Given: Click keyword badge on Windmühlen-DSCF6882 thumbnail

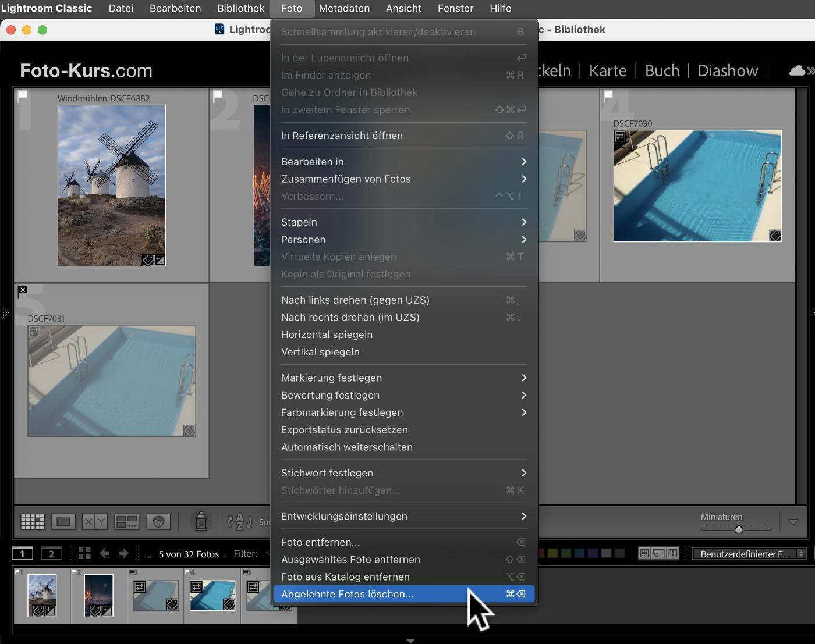Looking at the screenshot, I should pos(148,260).
